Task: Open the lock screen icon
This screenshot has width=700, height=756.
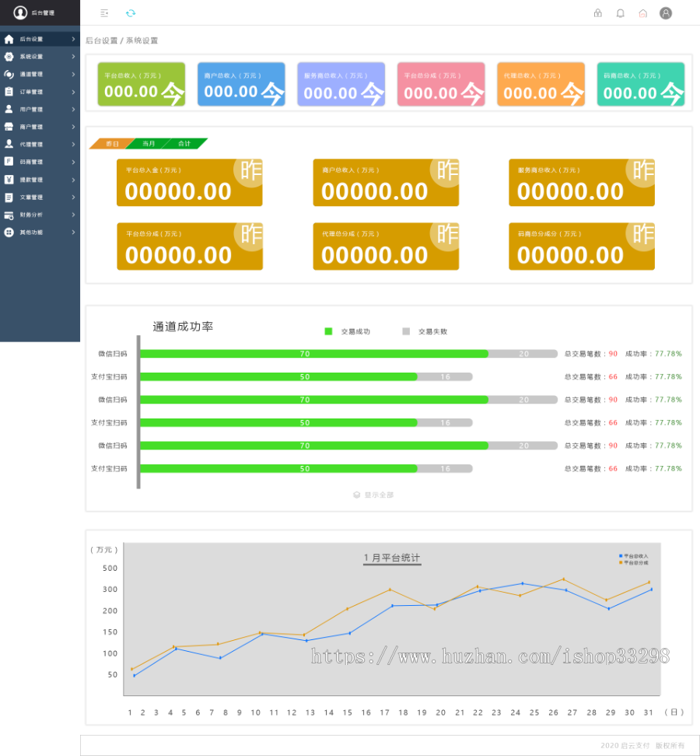Action: [x=598, y=13]
